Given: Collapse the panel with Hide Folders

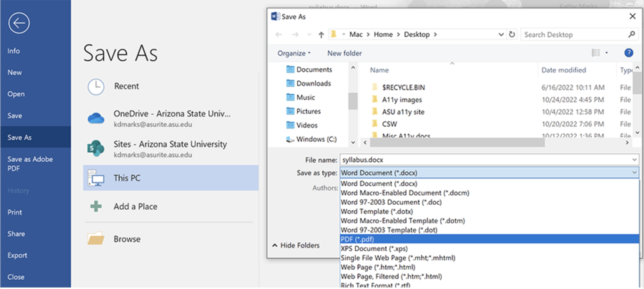Looking at the screenshot, I should (x=296, y=245).
